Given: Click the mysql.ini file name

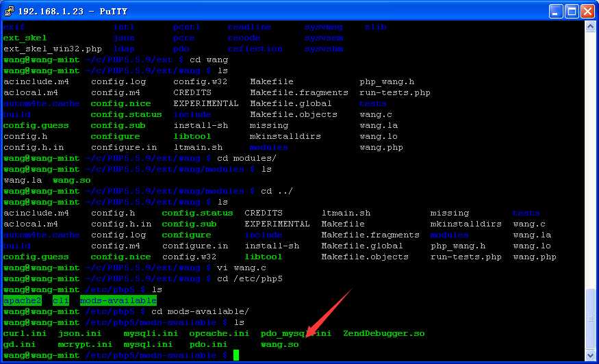Looking at the screenshot, I should coord(149,345).
